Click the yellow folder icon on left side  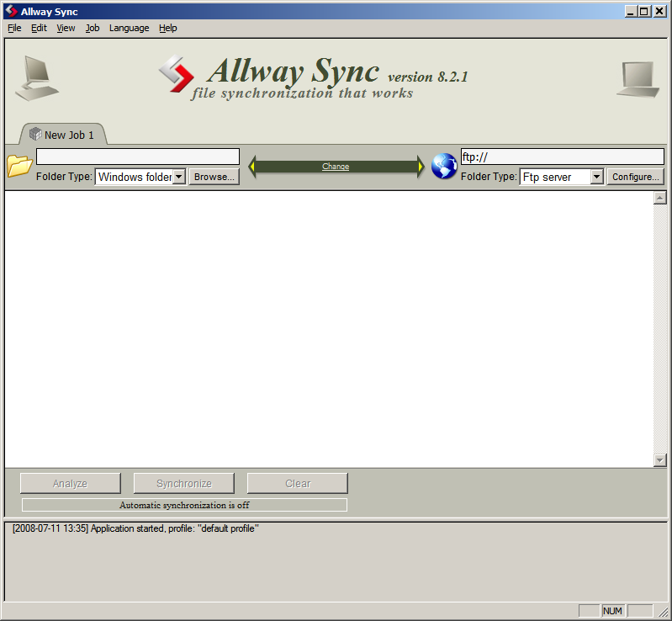(19, 166)
